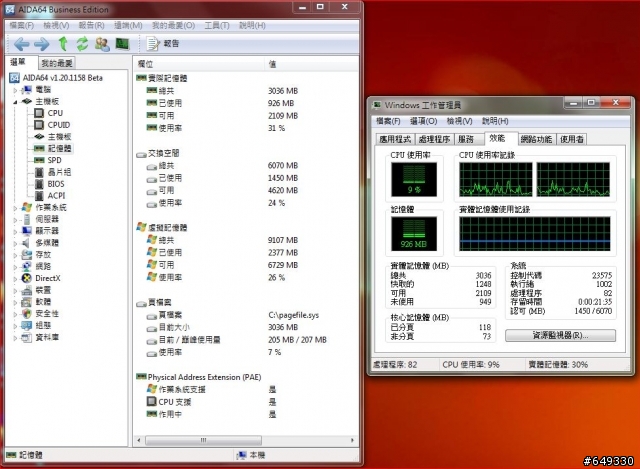Viewport: 640px width, 469px height.
Task: Select the 晶片組 chipset tree item
Action: [59, 172]
